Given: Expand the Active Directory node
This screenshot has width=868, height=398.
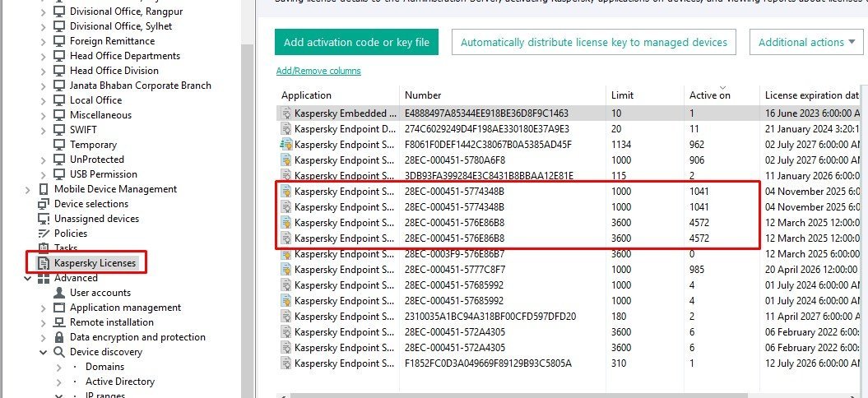Looking at the screenshot, I should point(59,382).
